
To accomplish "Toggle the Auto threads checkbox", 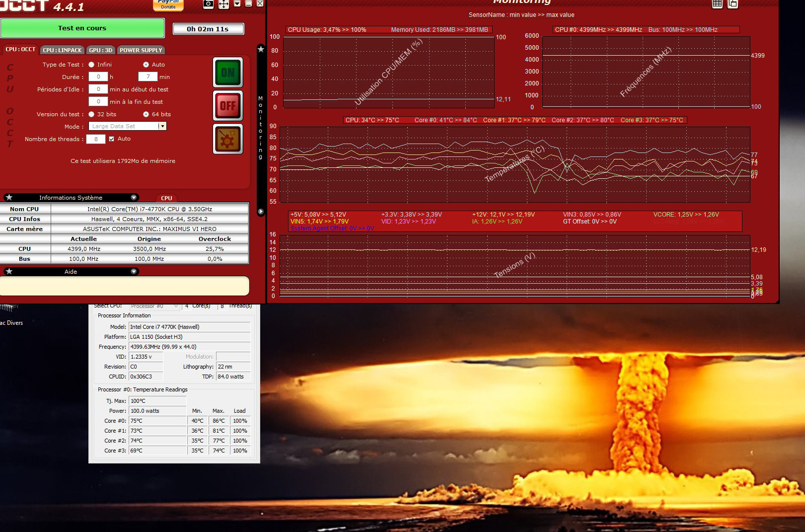I will [x=112, y=139].
